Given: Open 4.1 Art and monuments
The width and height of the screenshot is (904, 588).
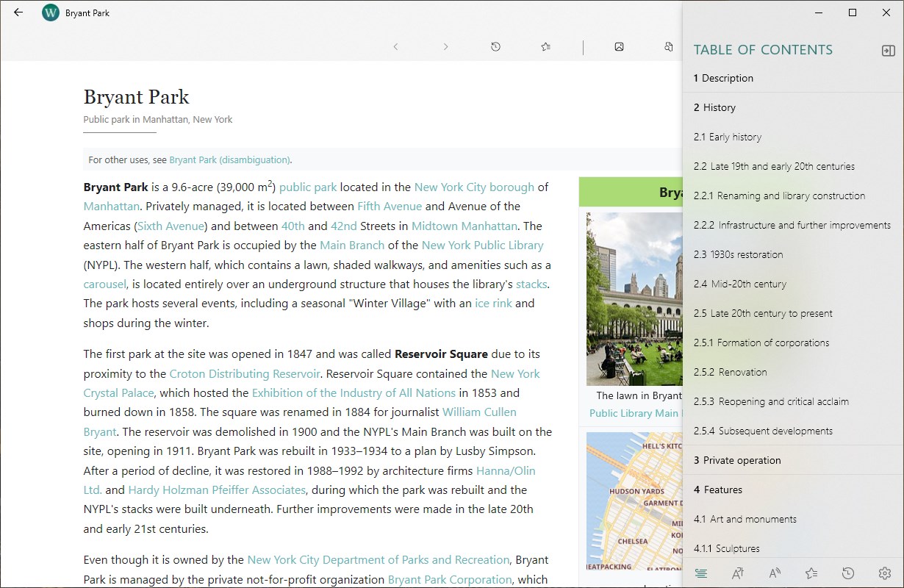Looking at the screenshot, I should (793, 519).
